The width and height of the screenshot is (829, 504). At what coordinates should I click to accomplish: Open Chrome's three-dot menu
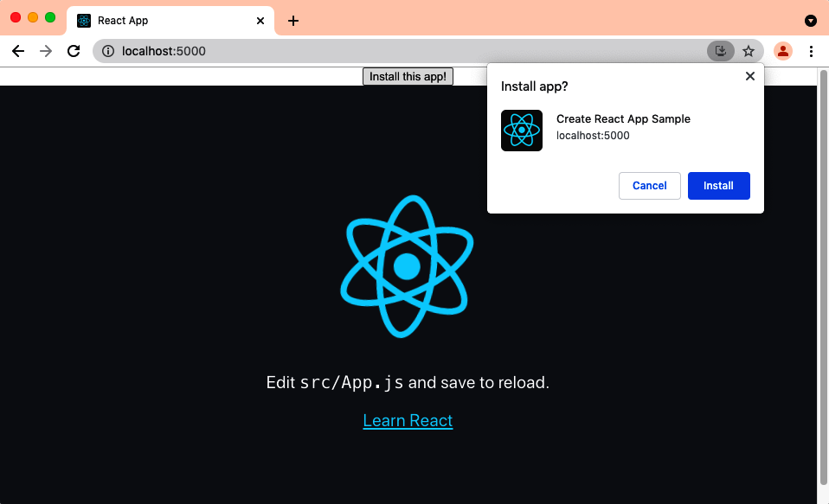pyautogui.click(x=811, y=51)
